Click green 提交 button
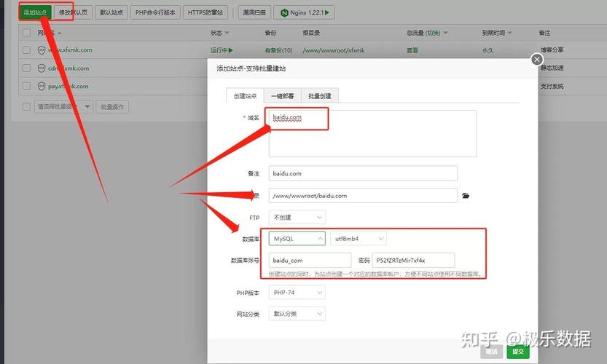 pos(518,351)
